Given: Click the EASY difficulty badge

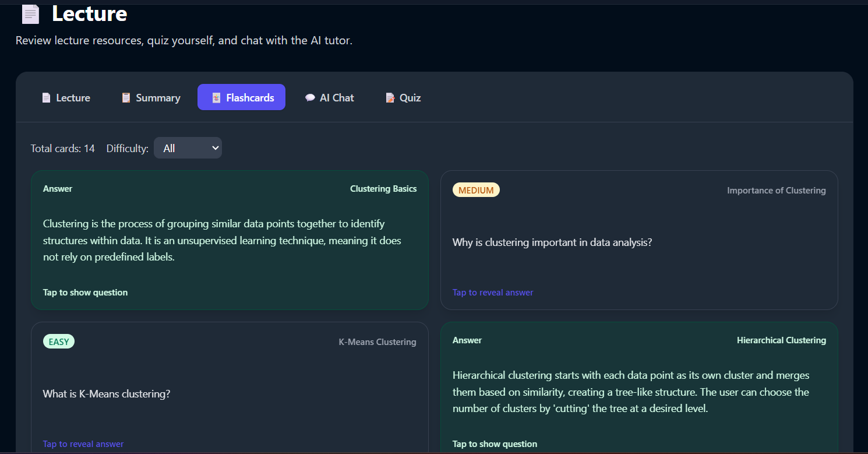Looking at the screenshot, I should [58, 341].
